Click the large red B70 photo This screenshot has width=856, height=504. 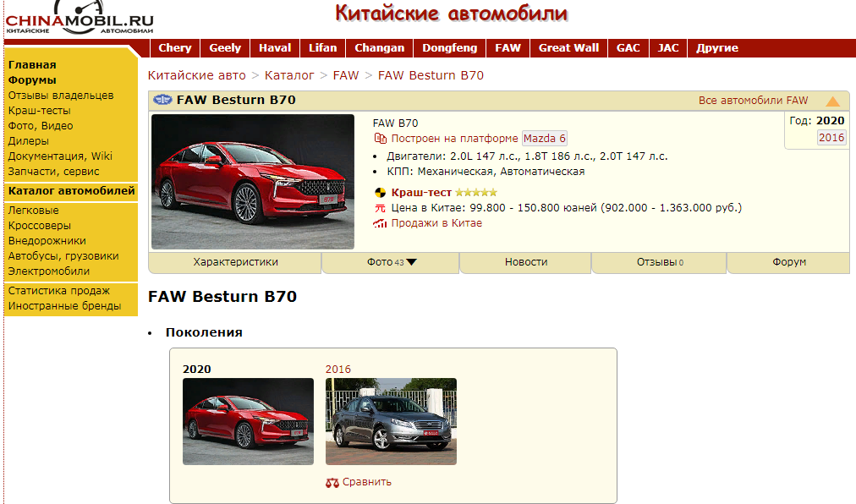pyautogui.click(x=253, y=182)
